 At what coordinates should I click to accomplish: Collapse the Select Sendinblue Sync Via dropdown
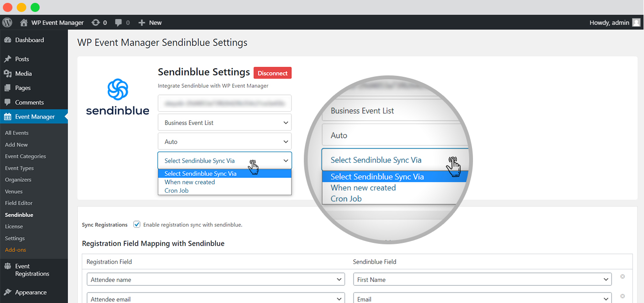click(225, 161)
